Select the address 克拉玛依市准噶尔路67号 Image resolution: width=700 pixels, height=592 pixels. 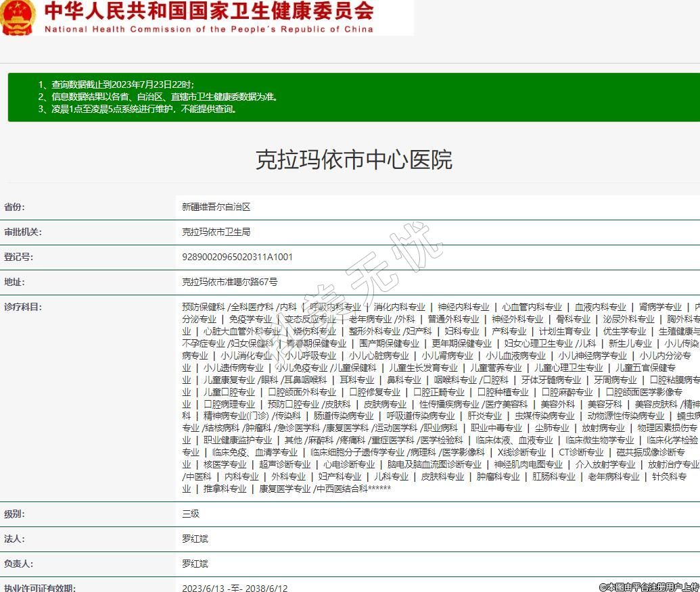[229, 282]
